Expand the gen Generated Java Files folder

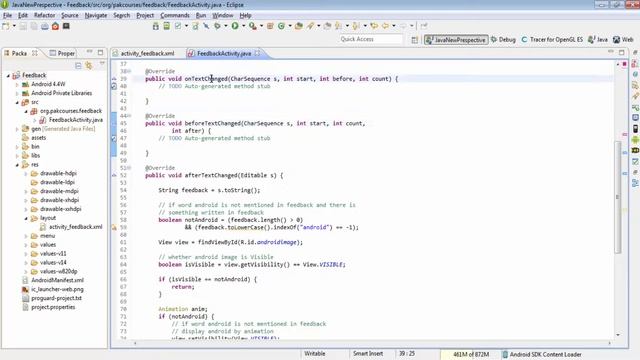pos(17,129)
